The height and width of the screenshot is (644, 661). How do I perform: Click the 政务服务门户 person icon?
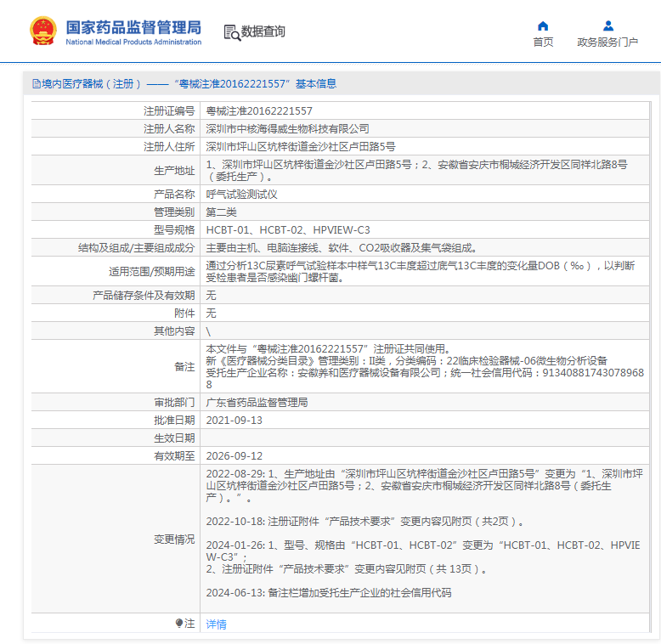(x=607, y=26)
